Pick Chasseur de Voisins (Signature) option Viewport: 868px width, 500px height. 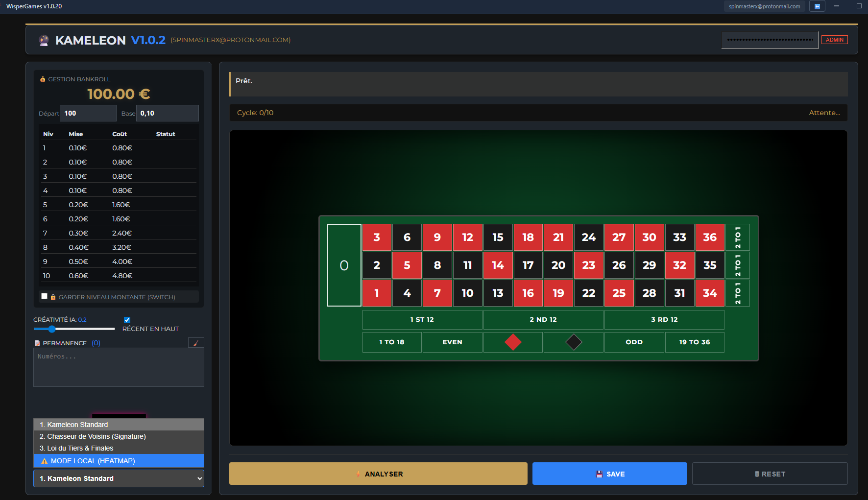[x=119, y=436]
